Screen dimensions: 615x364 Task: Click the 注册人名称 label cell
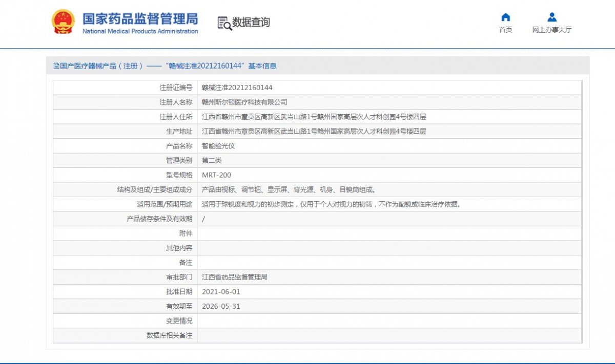(125, 102)
